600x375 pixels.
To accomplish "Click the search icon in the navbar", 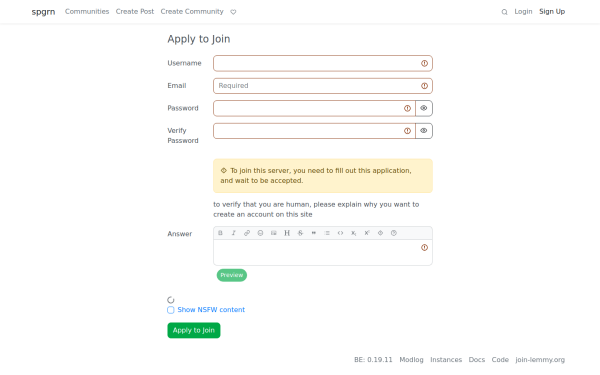I will tap(504, 12).
